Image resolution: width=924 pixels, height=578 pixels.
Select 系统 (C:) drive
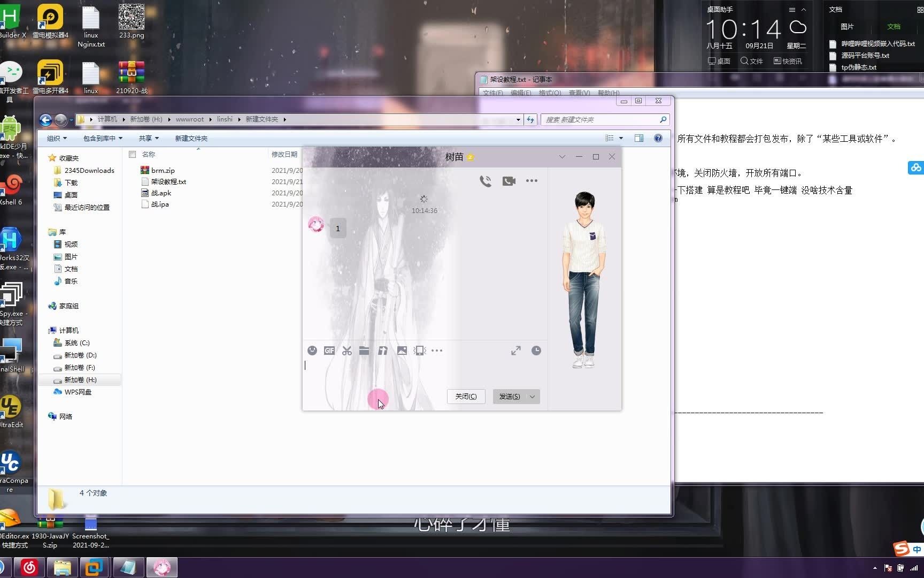[x=71, y=343]
